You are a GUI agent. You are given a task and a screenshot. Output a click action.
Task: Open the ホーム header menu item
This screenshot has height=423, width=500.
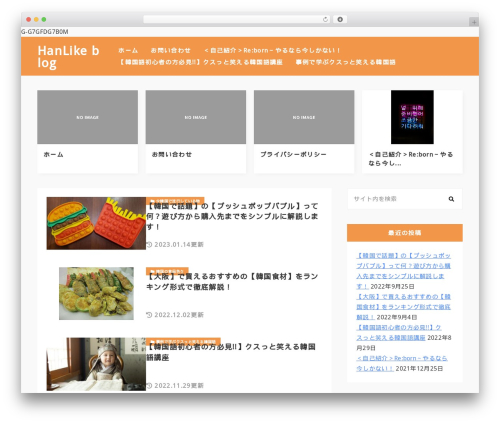128,50
